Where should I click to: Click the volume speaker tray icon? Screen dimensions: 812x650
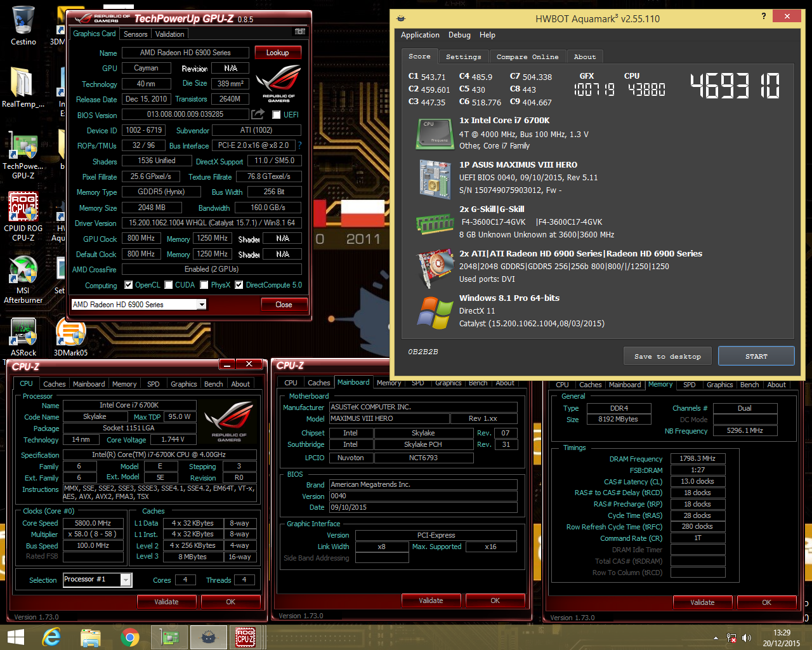coord(747,638)
